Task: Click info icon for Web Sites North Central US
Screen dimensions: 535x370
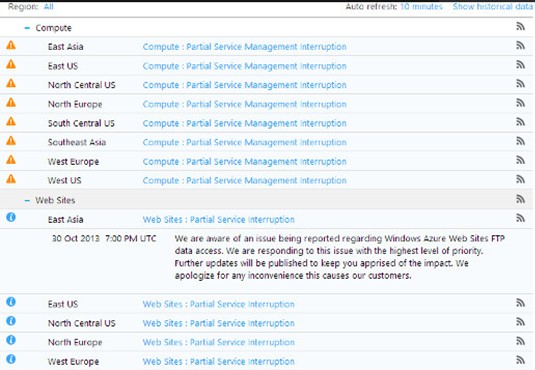Action: pyautogui.click(x=11, y=321)
